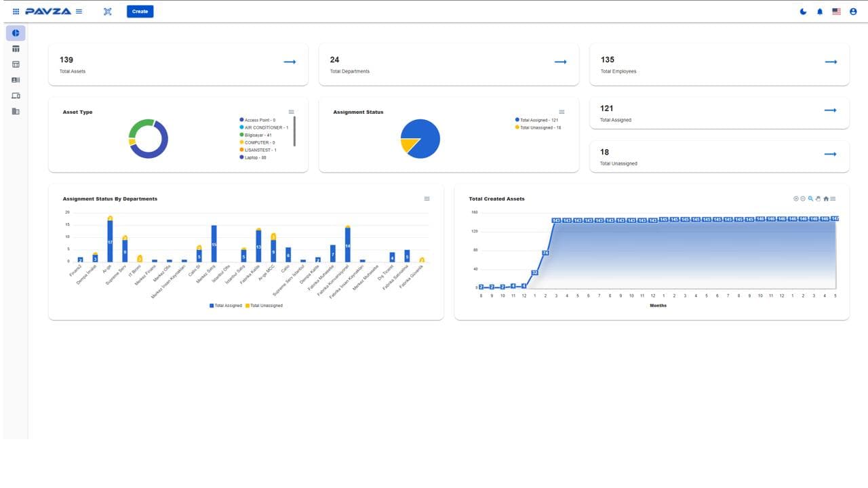868x488 pixels.
Task: Open the Assignment Status chart export menu
Action: [561, 112]
